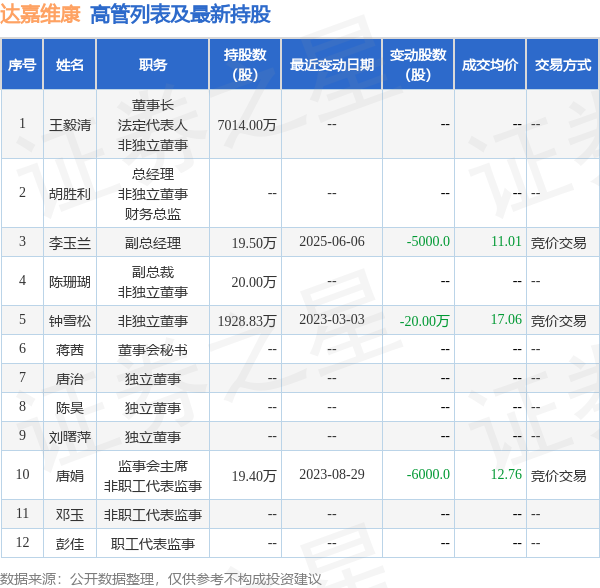
Task: Click 法定代表人 in 王毅清's position cell
Action: pyautogui.click(x=153, y=125)
